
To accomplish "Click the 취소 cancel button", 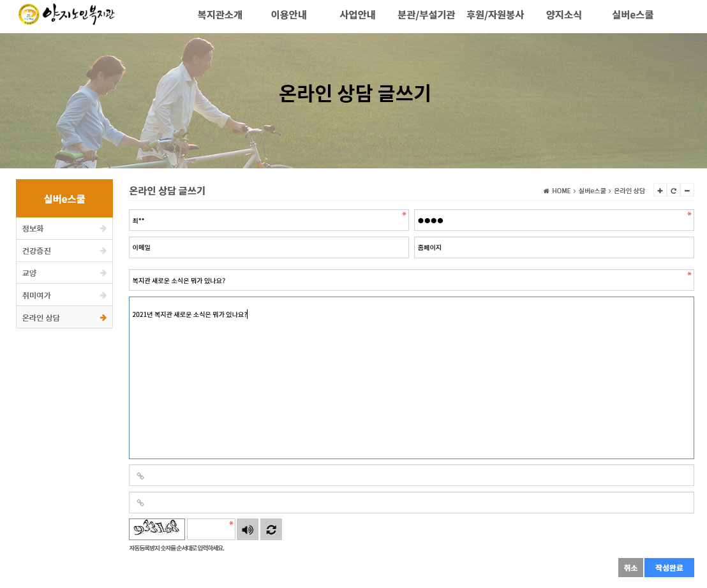I will click(630, 568).
